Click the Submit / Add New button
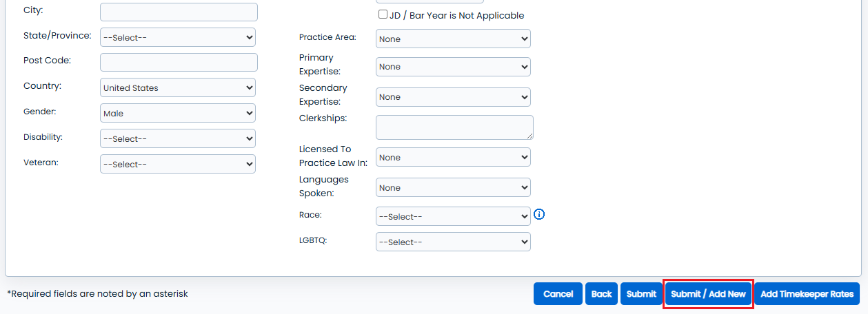This screenshot has height=314, width=868. pos(708,294)
